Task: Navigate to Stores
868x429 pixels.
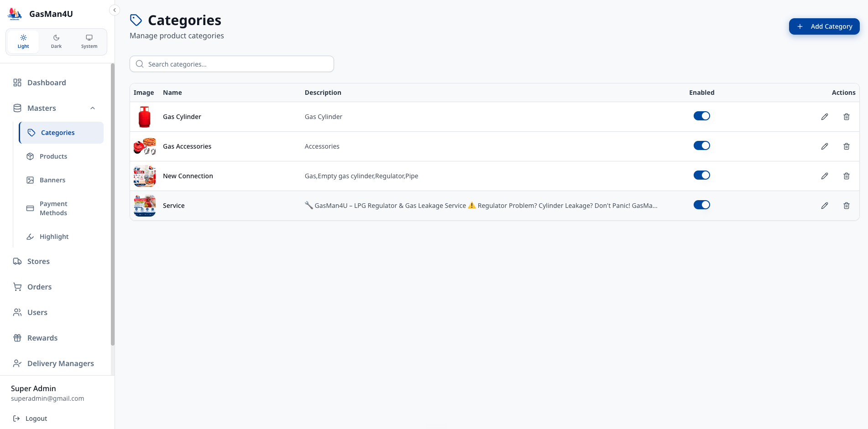Action: coord(55,261)
